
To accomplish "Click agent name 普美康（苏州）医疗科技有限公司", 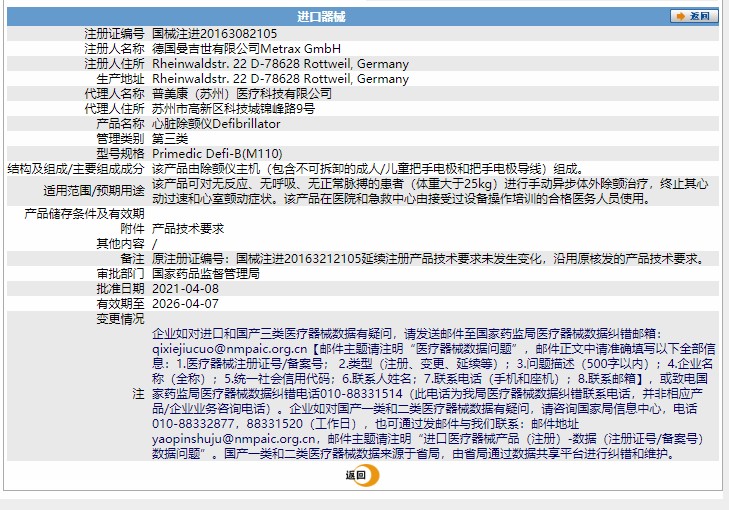I will [x=242, y=93].
